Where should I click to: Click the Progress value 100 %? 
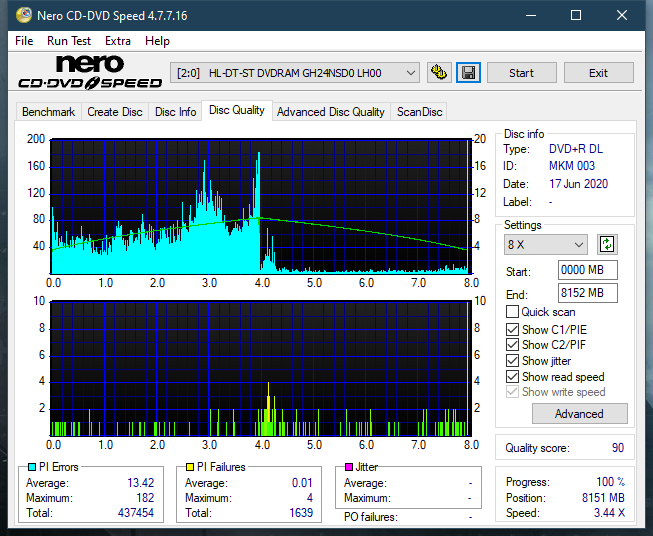(611, 482)
